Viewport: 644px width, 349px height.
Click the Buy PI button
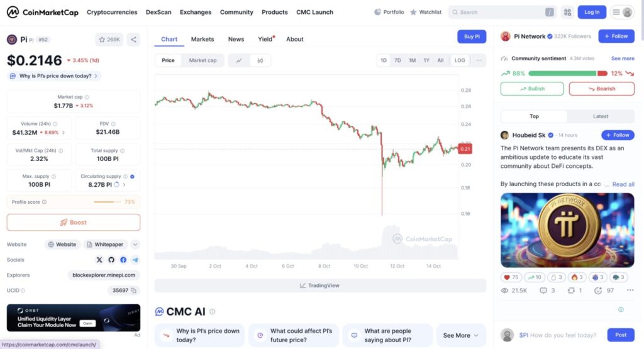pos(472,36)
